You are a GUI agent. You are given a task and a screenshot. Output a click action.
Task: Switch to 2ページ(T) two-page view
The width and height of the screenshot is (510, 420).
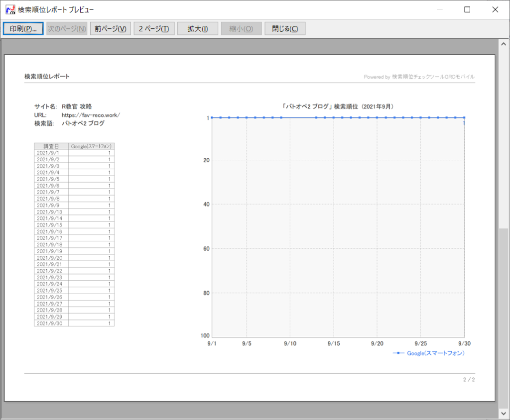tap(154, 29)
